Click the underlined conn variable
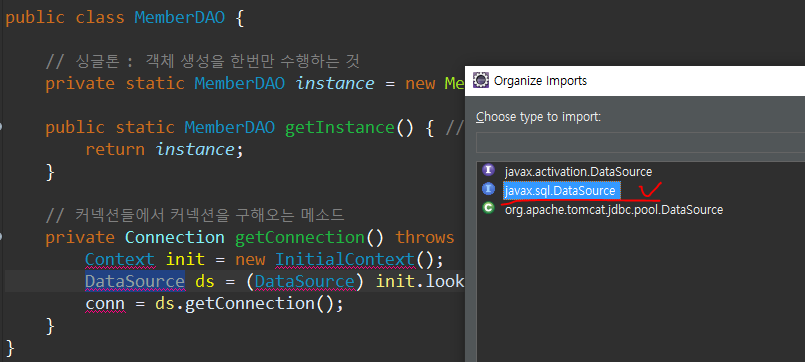 click(105, 303)
